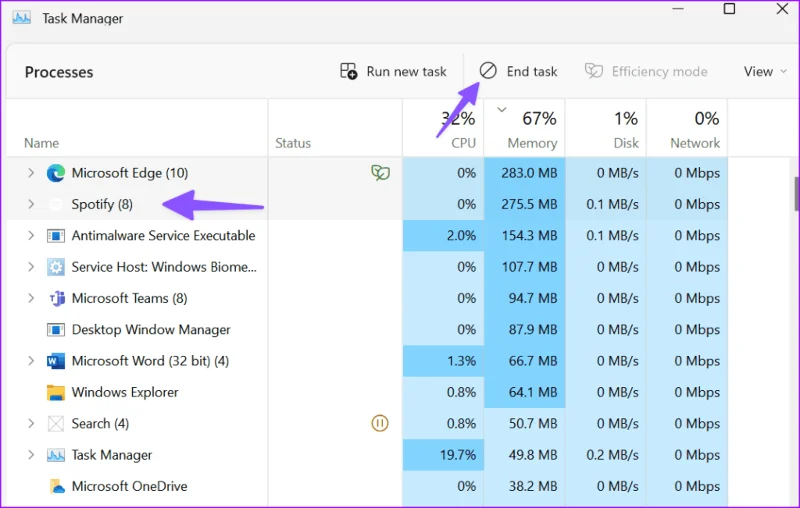Screen dimensions: 800x508
Task: Select the Windows Explorer row name
Action: click(x=125, y=392)
